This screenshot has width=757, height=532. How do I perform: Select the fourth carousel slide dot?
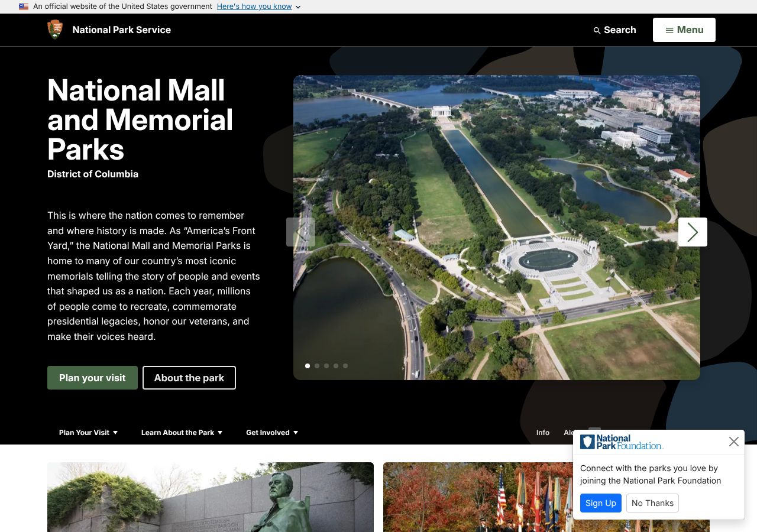(336, 366)
